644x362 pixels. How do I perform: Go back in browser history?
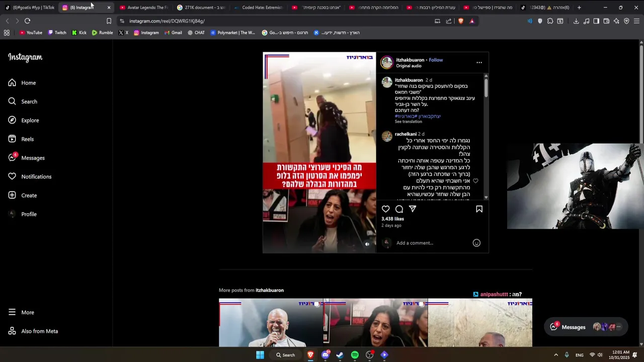click(7, 21)
